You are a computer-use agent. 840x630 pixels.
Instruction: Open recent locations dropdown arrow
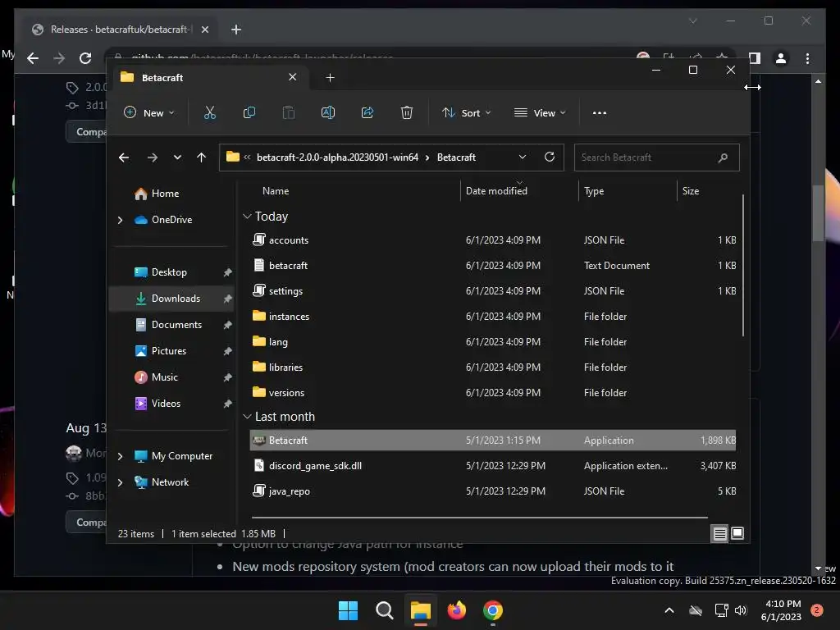click(177, 157)
